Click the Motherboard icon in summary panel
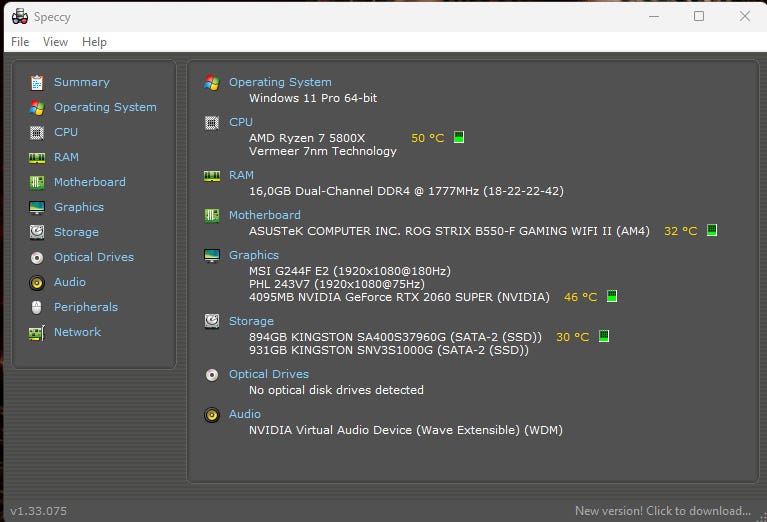 point(212,215)
